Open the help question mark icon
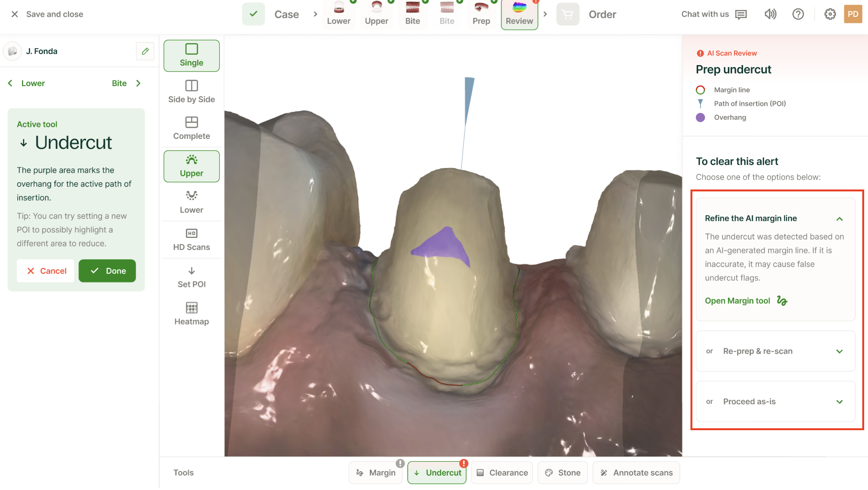 pos(798,14)
